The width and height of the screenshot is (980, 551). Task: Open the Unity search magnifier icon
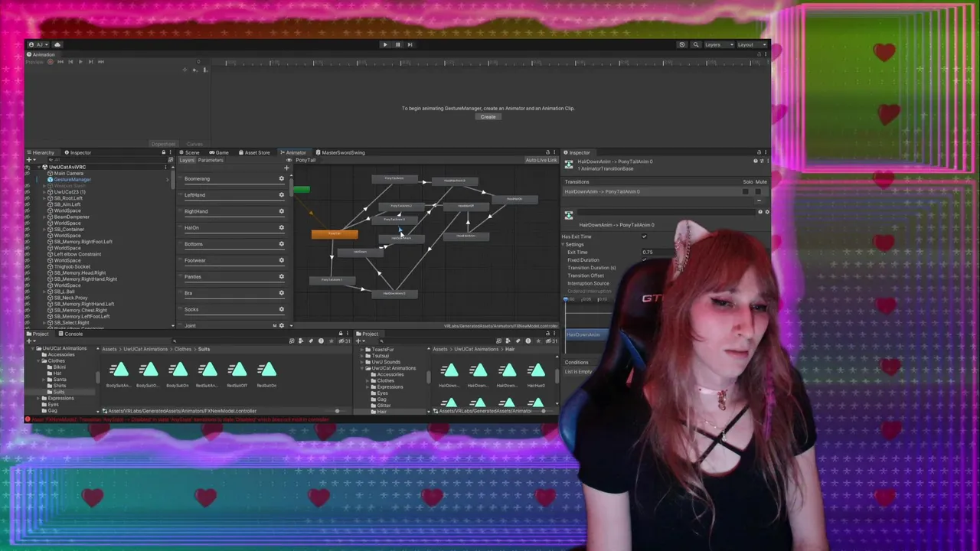696,44
